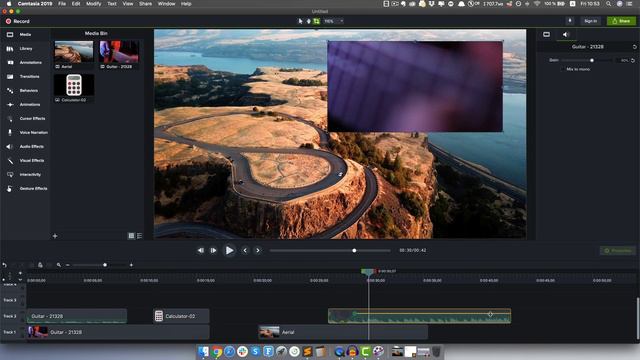
Task: Click the download icon in toolbar
Action: point(569,21)
